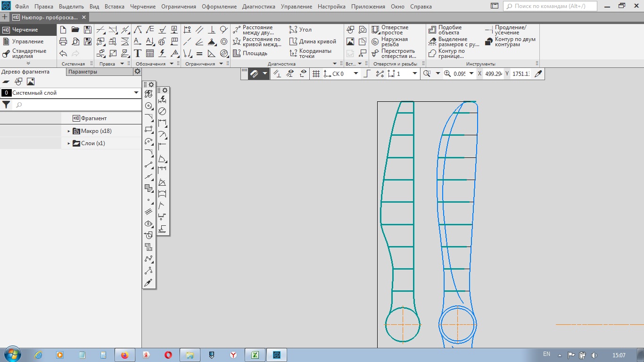The image size is (644, 362).
Task: Toggle the orthogonal drawing mode button
Action: tap(367, 74)
